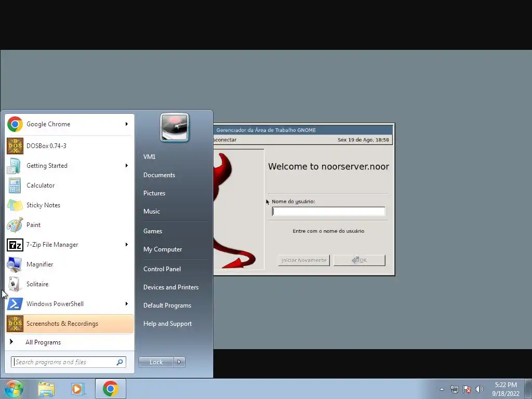This screenshot has height=399, width=532.
Task: Click 'Entre com o nome do usuário' message
Action: (328, 231)
